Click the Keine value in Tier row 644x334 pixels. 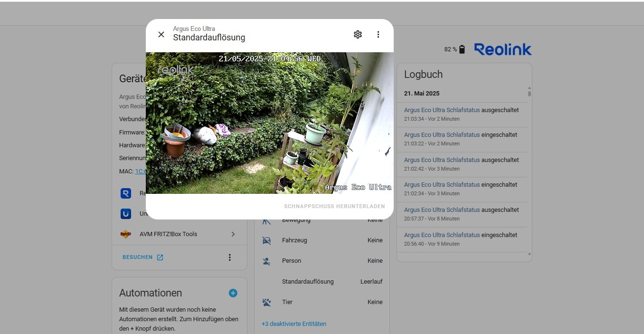(375, 302)
